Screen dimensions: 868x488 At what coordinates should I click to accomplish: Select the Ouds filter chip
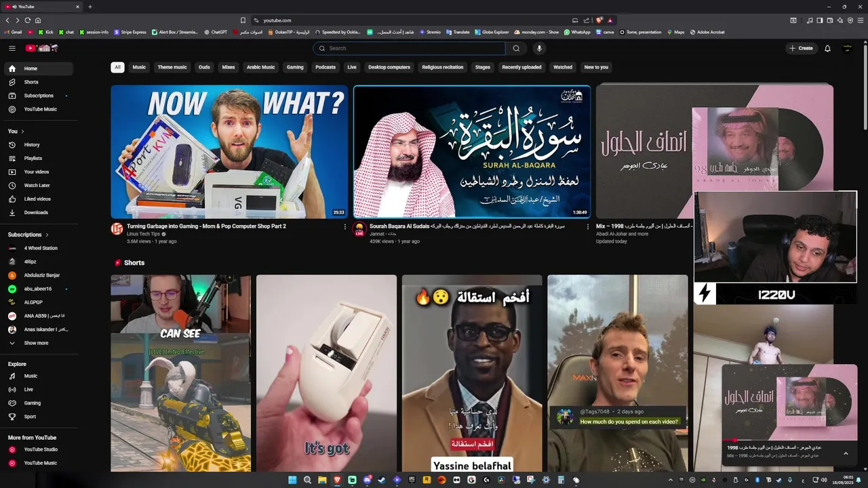tap(204, 67)
